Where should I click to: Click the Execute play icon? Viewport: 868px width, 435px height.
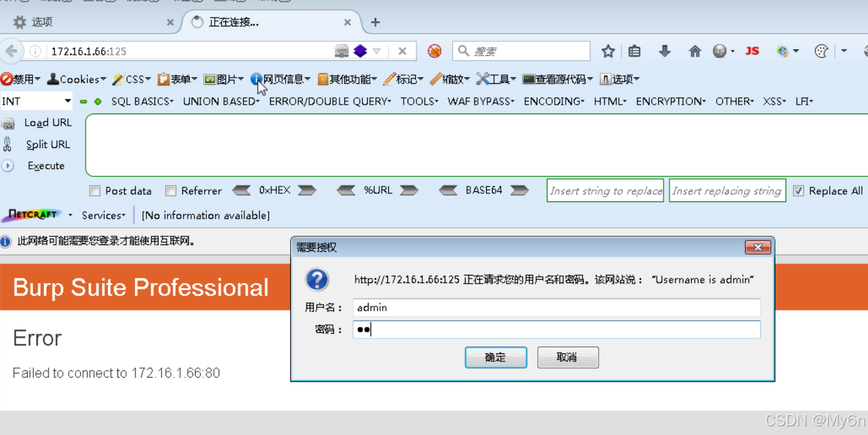pyautogui.click(x=8, y=166)
